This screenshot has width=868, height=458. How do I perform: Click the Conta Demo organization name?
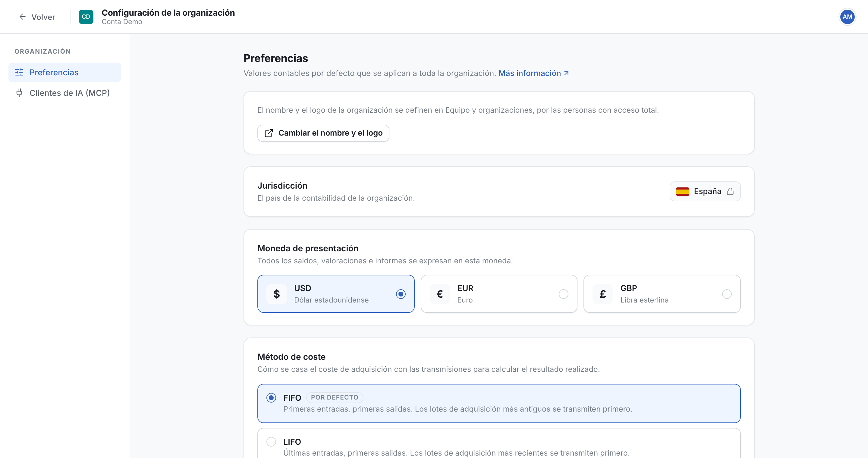[122, 22]
